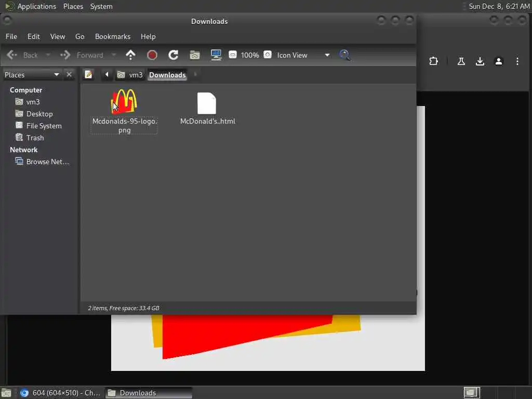Show the desktop with the taskbar icon
This screenshot has height=399, width=532.
(6, 393)
